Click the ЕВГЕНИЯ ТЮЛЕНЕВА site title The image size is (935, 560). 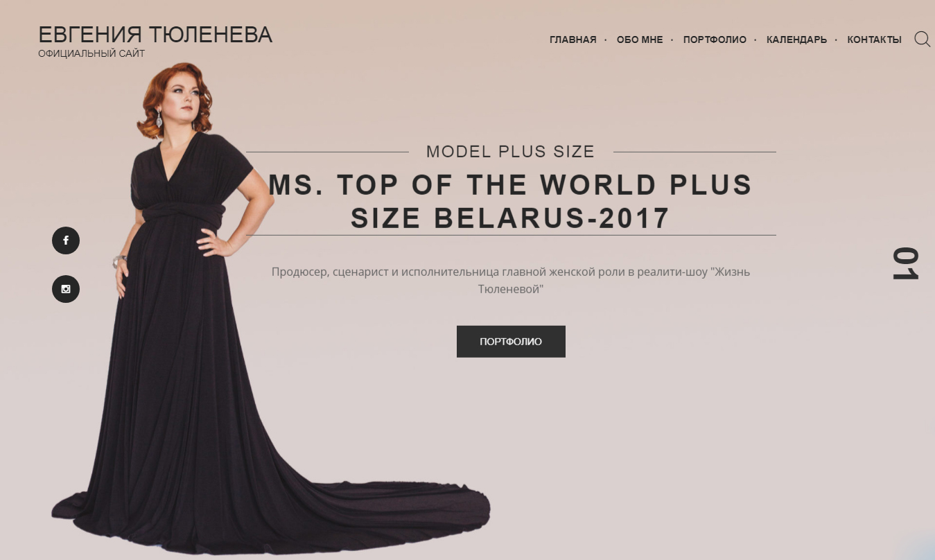(155, 35)
